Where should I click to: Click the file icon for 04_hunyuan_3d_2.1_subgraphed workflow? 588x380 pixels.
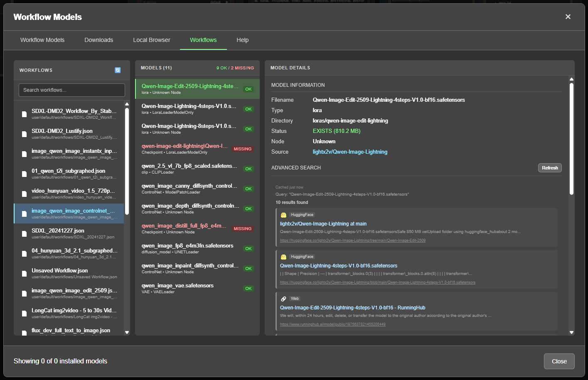point(24,254)
